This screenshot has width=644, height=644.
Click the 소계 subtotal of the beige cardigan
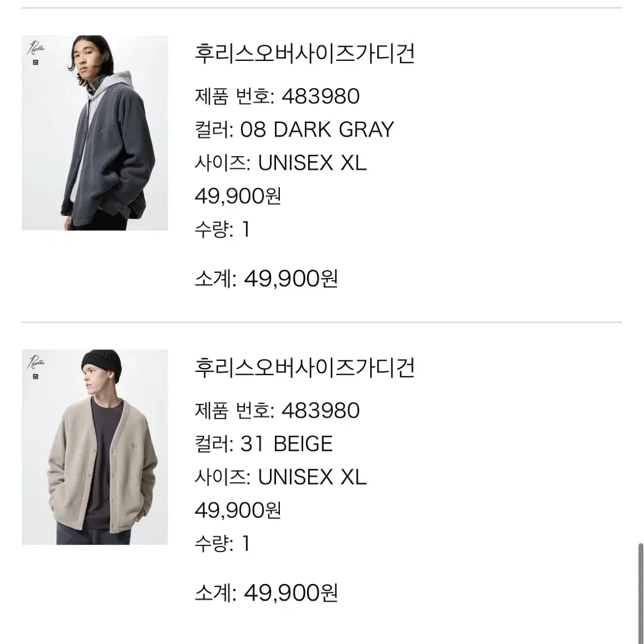point(266,592)
